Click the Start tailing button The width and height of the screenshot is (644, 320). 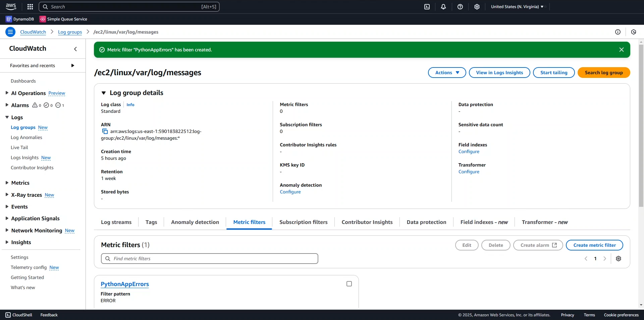pyautogui.click(x=554, y=73)
